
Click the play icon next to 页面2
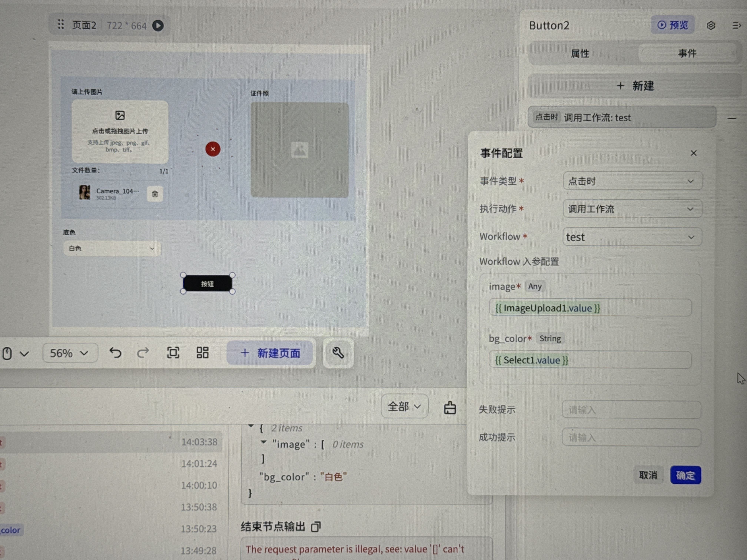point(158,26)
